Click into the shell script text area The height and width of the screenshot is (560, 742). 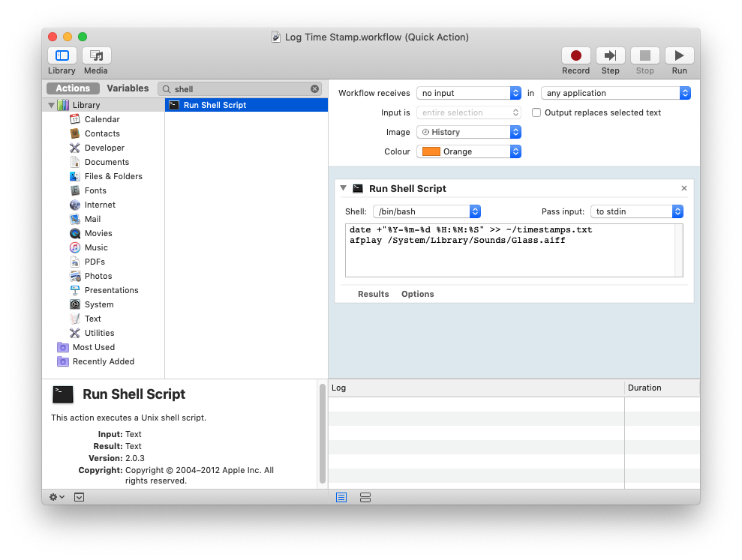pyautogui.click(x=510, y=250)
